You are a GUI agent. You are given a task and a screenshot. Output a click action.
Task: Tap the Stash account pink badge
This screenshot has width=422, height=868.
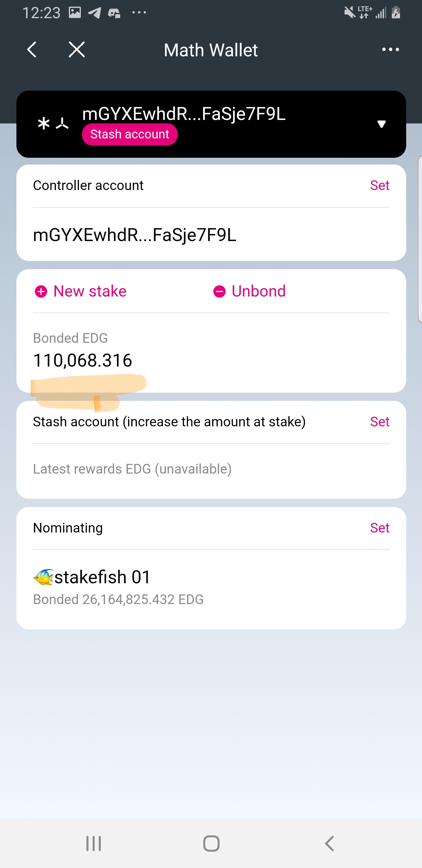[x=130, y=134]
